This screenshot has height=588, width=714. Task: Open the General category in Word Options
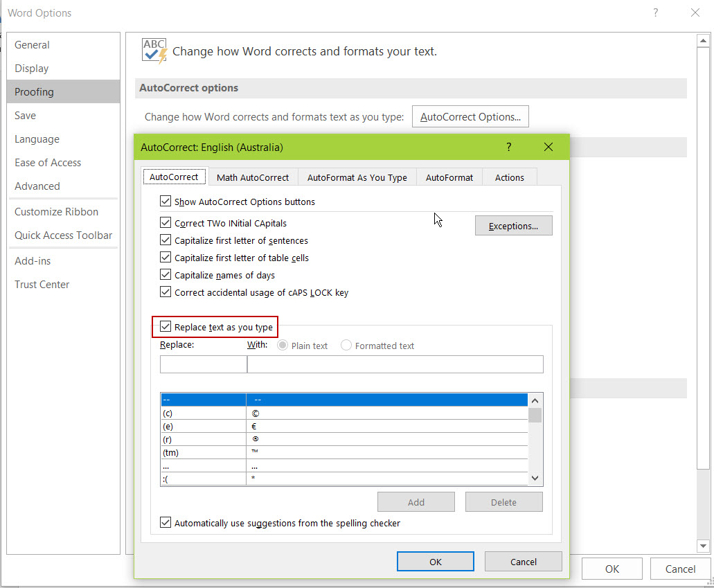pos(64,44)
